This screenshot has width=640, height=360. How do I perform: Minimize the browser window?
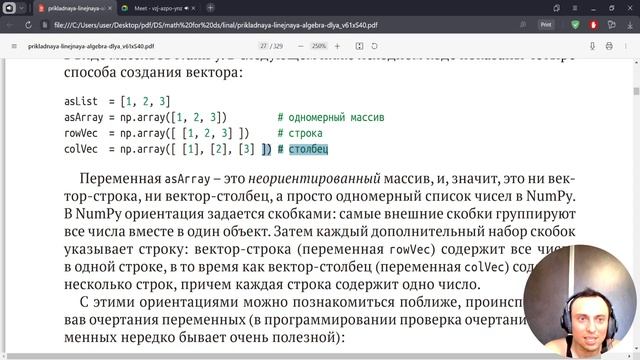pyautogui.click(x=593, y=8)
